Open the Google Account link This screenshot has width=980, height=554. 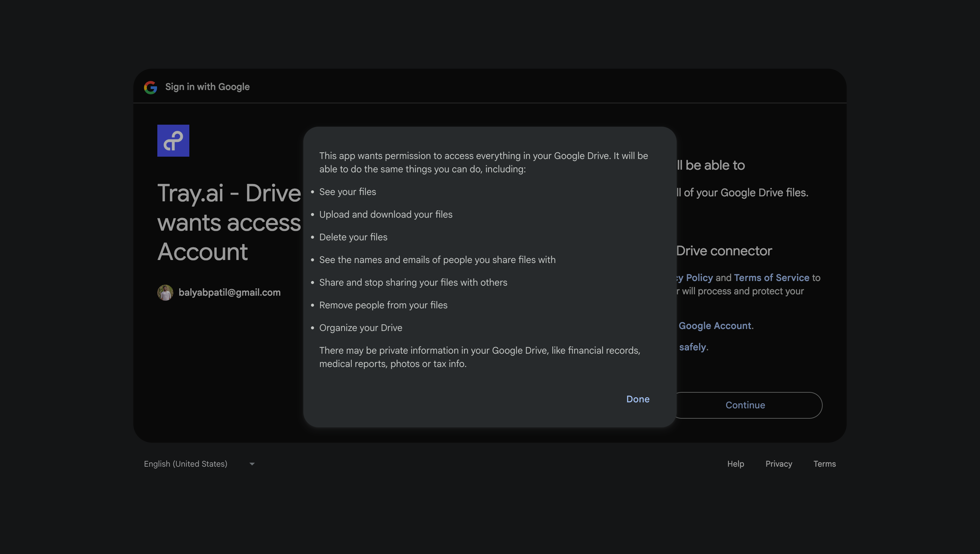coord(715,326)
